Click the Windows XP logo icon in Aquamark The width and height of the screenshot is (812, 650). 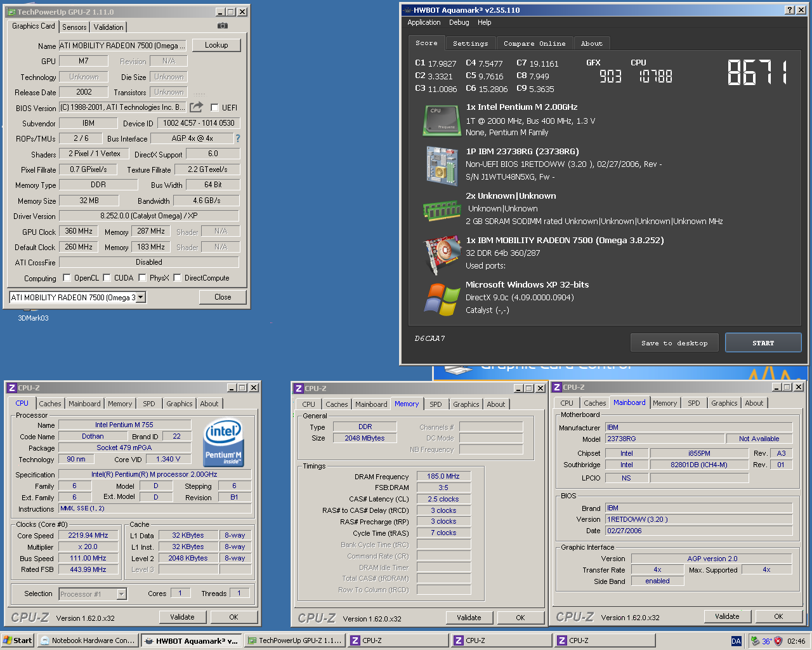tap(442, 299)
